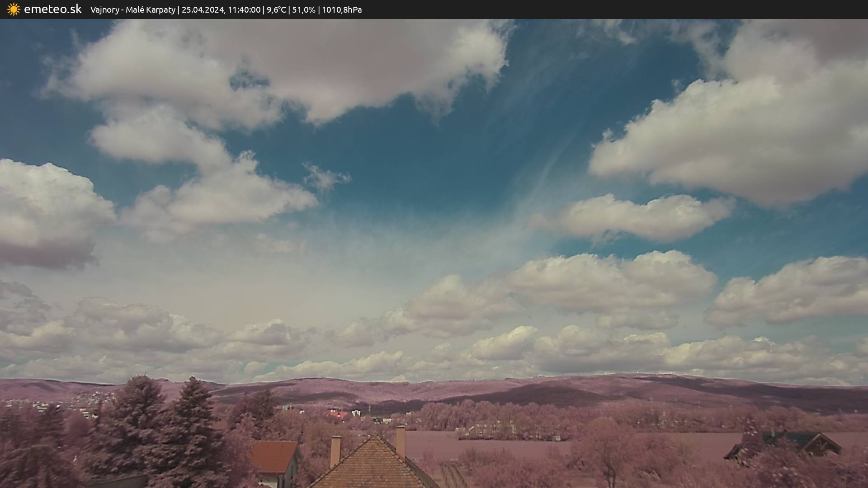Click the 25.04.2024 date text
868x488 pixels.
click(x=203, y=10)
